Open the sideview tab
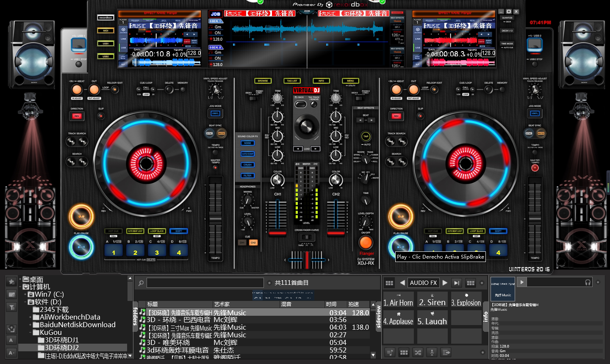 379,317
